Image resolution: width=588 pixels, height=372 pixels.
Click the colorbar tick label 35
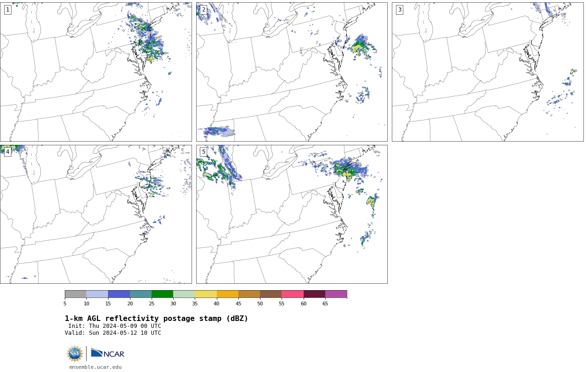(195, 304)
